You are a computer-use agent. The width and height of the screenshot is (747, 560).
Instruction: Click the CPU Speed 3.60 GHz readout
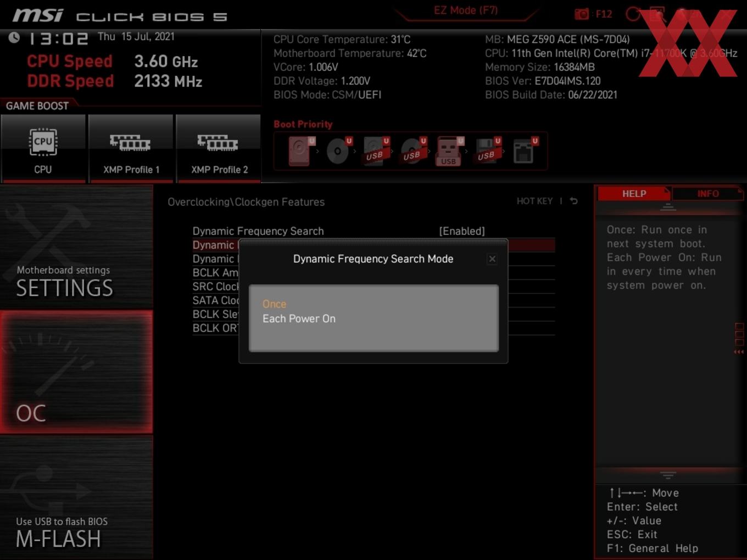coord(113,61)
